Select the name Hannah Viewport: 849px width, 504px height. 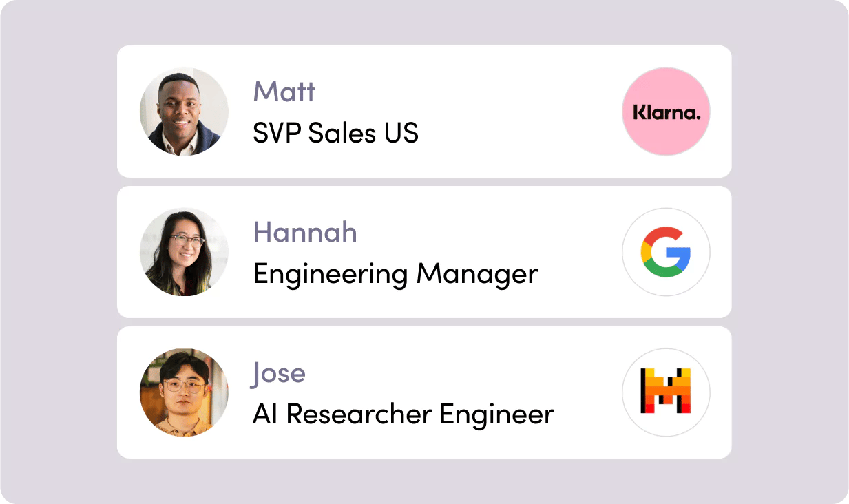pos(305,233)
